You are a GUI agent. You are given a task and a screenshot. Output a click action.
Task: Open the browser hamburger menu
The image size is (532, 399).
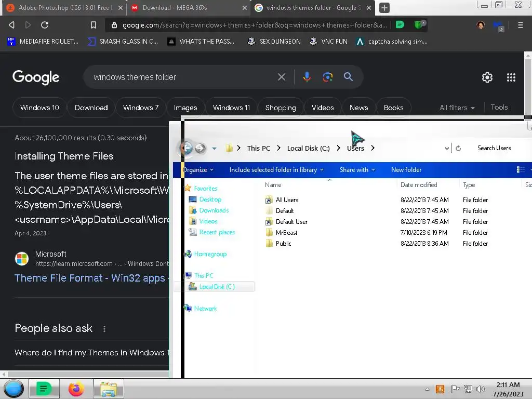[520, 25]
